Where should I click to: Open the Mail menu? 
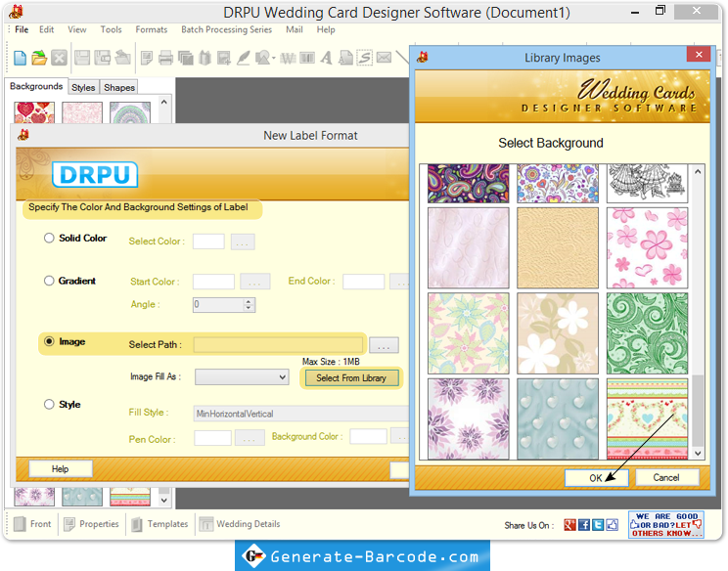pos(295,29)
